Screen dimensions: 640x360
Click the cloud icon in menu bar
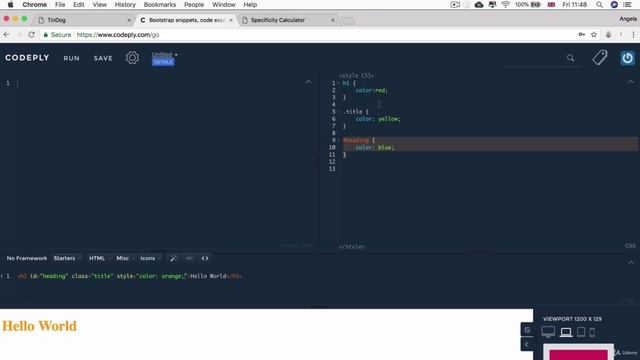coord(479,4)
